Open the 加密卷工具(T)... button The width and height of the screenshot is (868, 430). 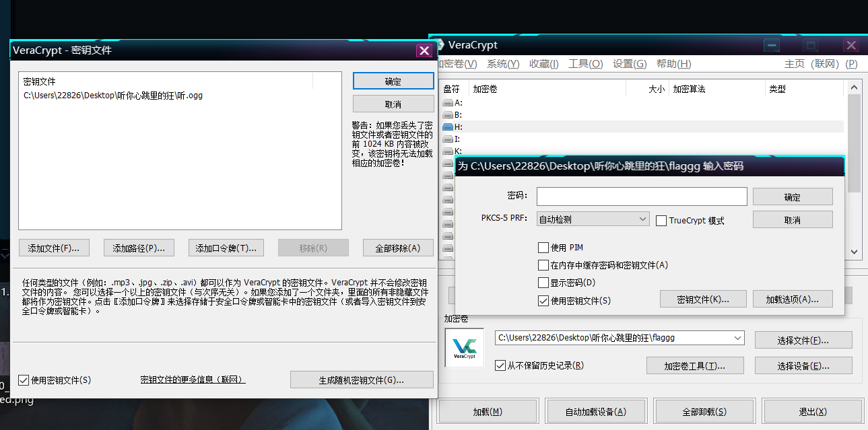695,366
